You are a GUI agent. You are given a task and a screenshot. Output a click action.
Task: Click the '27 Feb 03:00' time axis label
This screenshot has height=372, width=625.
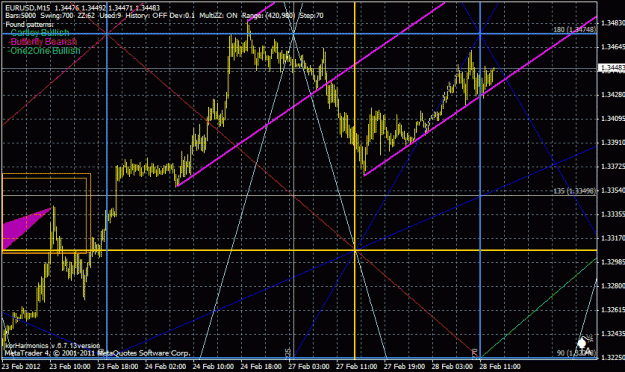309,366
